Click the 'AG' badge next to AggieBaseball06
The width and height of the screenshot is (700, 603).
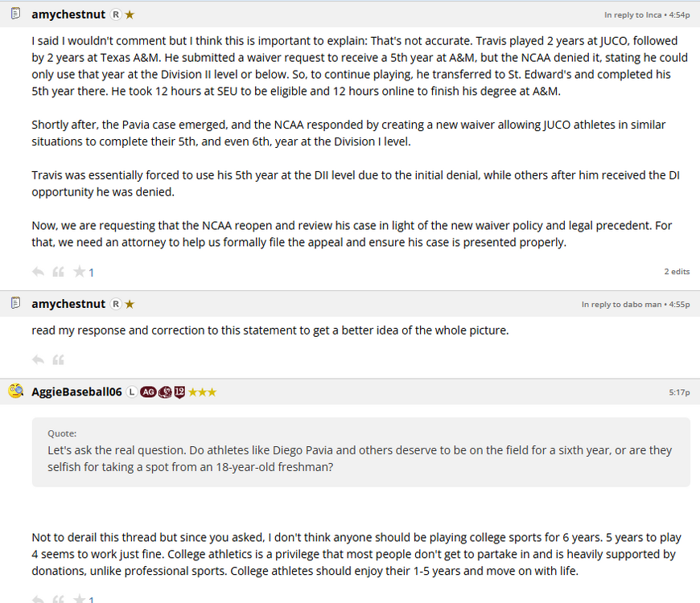point(148,392)
